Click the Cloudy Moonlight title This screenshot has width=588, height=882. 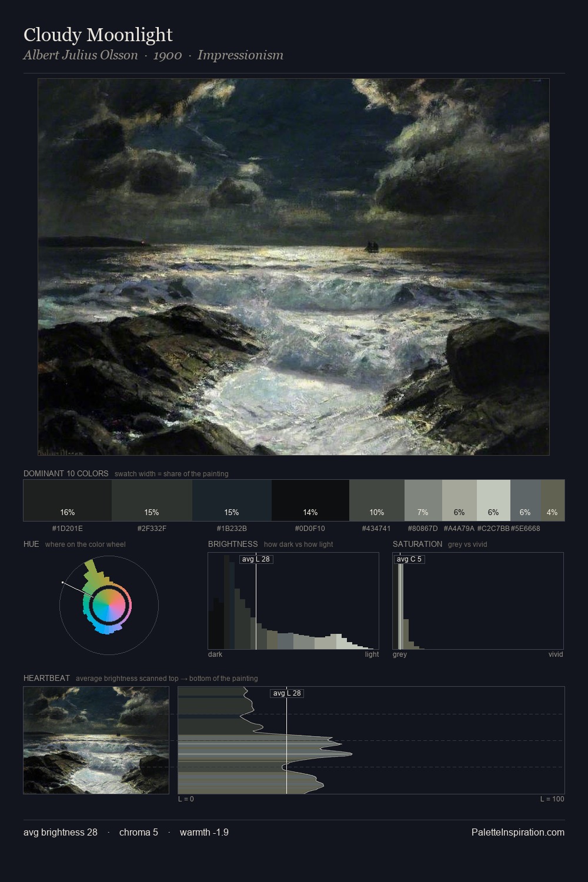(98, 35)
